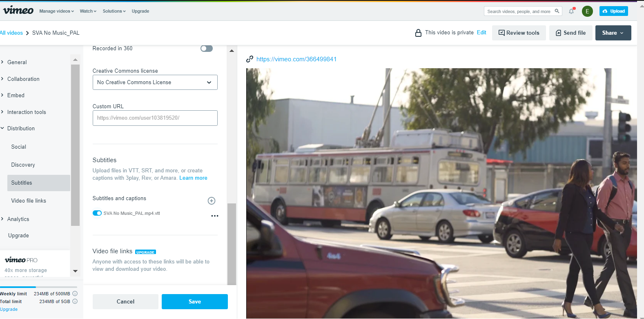The height and width of the screenshot is (319, 644).
Task: Click the SVA No Music_PAL.mp4.vtt filename
Action: pyautogui.click(x=131, y=213)
